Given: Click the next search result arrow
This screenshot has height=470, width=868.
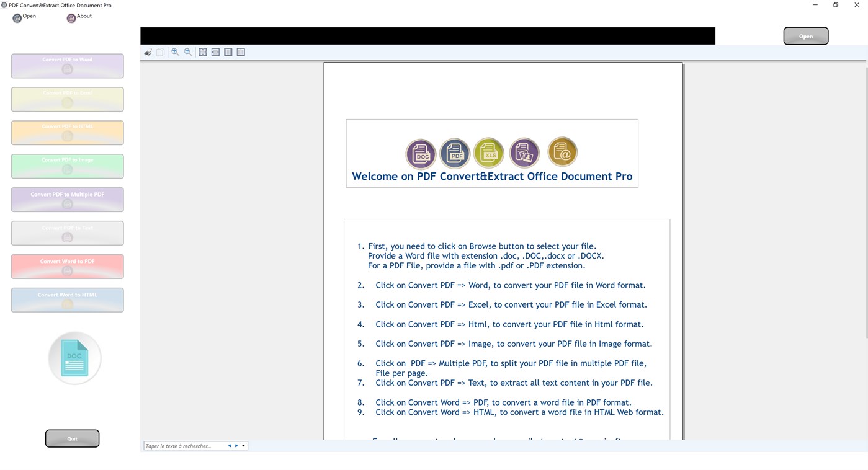Looking at the screenshot, I should tap(236, 445).
